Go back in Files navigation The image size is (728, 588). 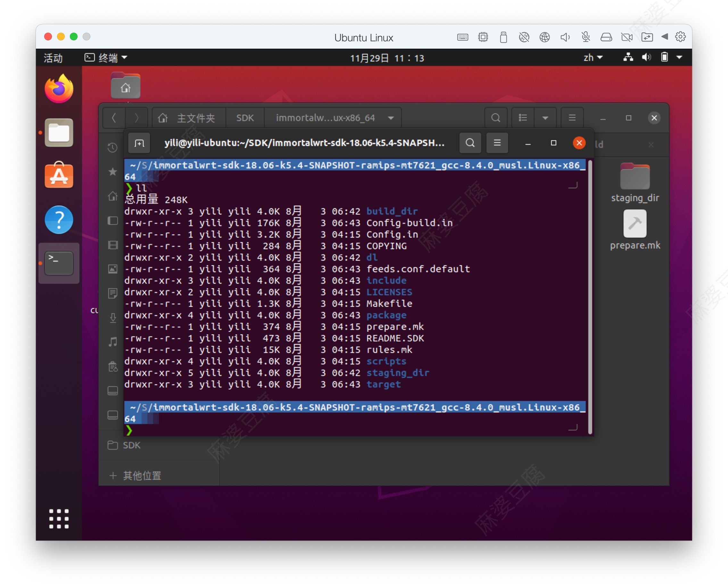(x=114, y=118)
